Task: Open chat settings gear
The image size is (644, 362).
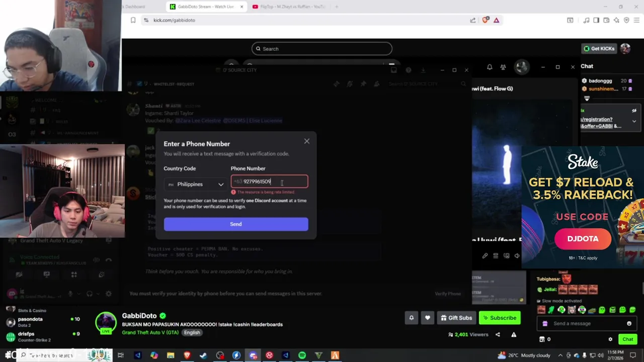Action: pyautogui.click(x=610, y=339)
